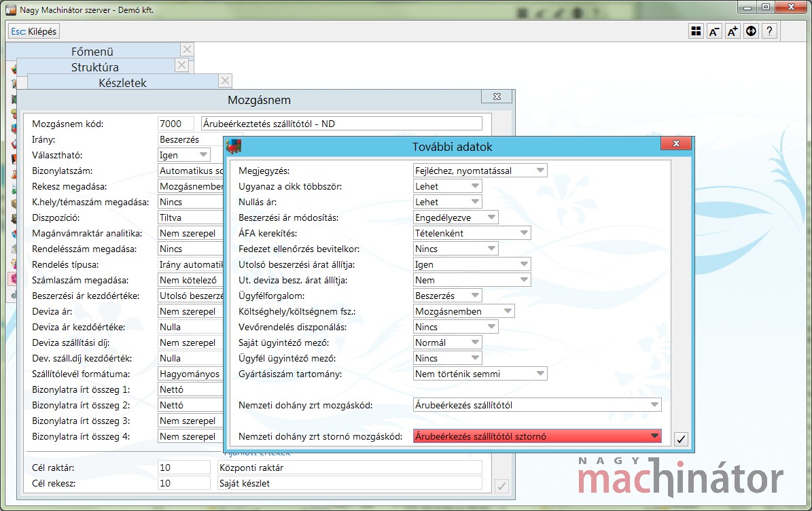
Task: Click the Rendelésszám megadása Nincs field
Action: (190, 249)
